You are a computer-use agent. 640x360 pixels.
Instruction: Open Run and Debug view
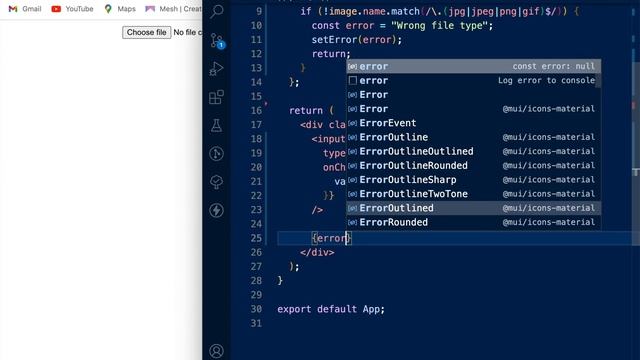216,69
